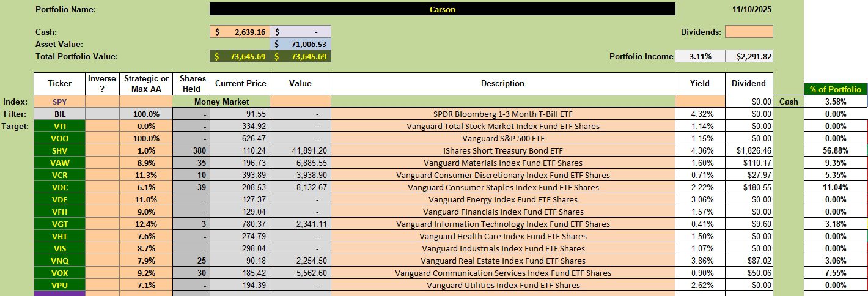Select VNQ value 2,254.50 cell

[300, 261]
